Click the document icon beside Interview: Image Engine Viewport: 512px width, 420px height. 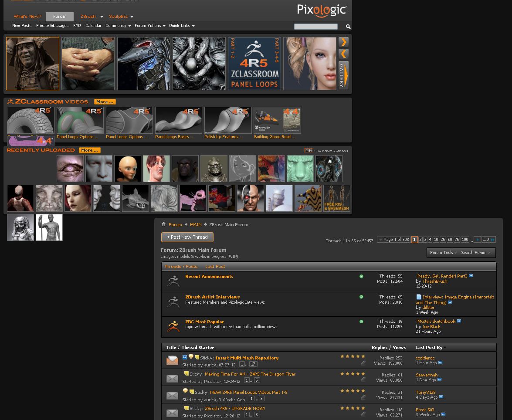point(419,297)
